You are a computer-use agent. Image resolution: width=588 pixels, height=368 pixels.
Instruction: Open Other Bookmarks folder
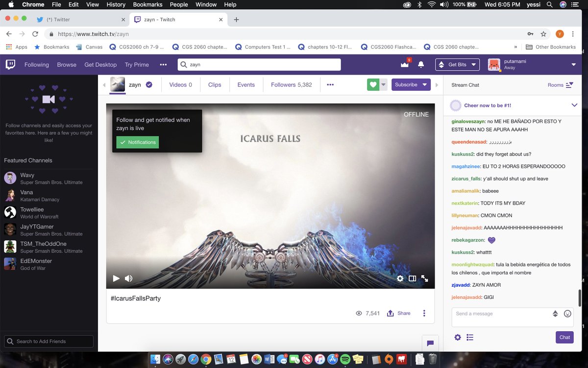[x=551, y=47]
